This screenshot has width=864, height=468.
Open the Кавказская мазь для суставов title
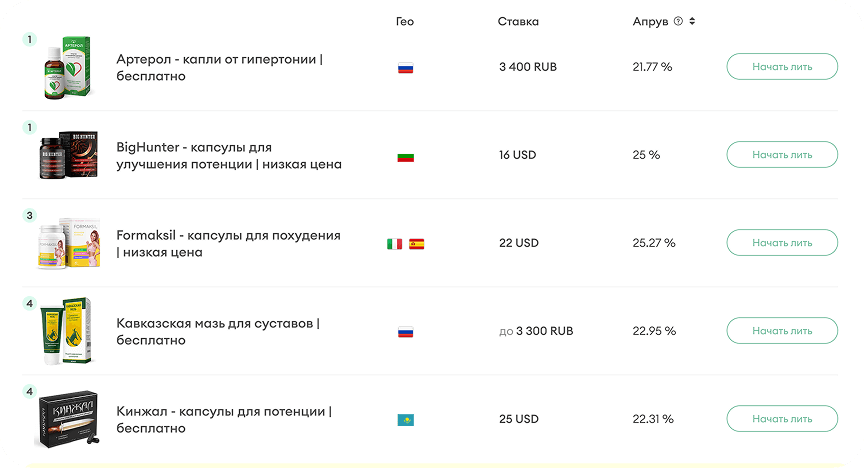216,331
